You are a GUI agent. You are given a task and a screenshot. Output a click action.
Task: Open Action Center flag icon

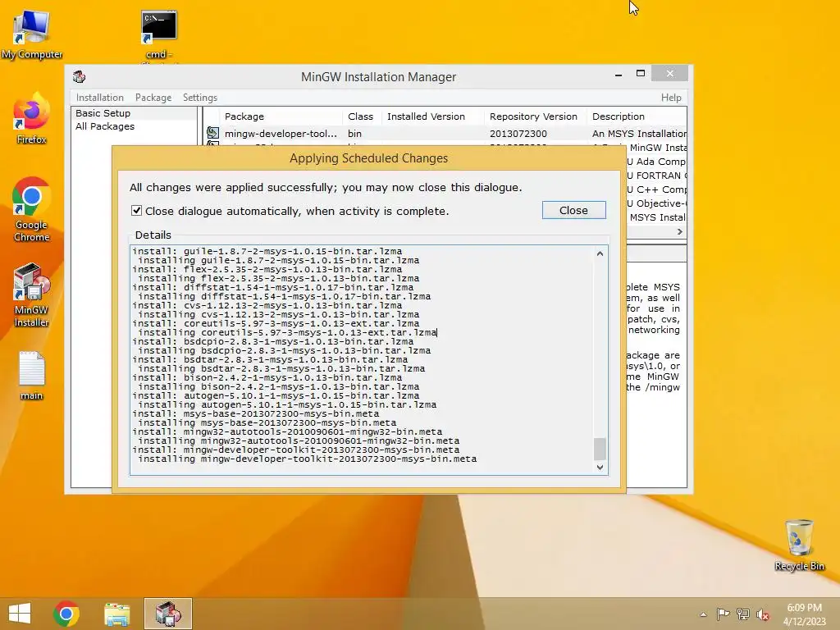[x=723, y=614]
